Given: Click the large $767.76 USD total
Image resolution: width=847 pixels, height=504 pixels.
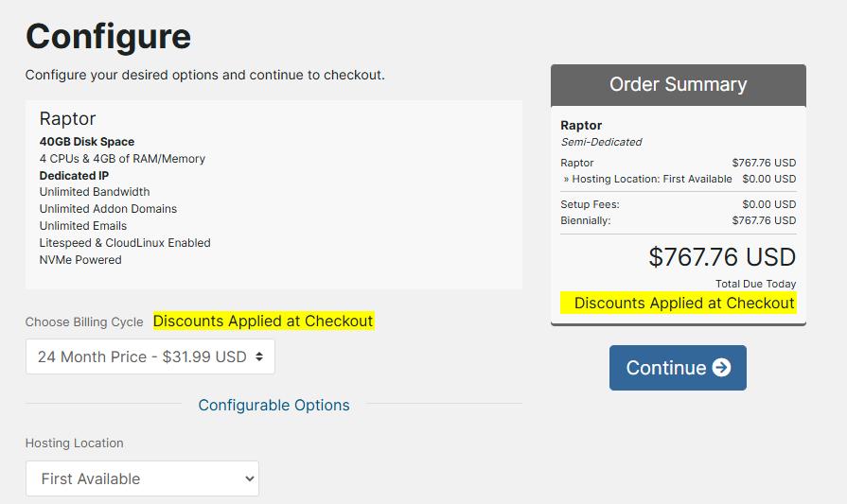Looking at the screenshot, I should [x=722, y=256].
